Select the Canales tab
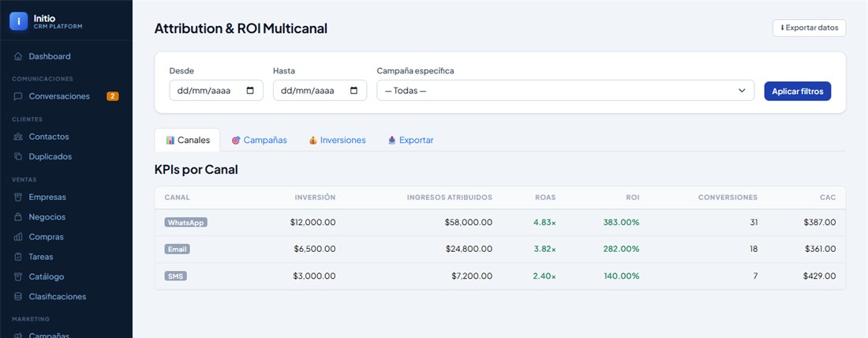 [187, 141]
